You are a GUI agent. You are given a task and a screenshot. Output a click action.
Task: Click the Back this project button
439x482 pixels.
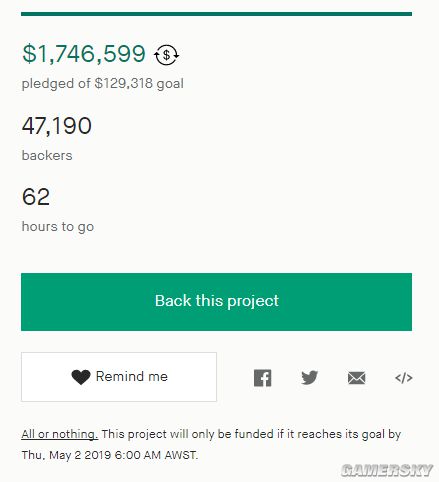coord(216,302)
